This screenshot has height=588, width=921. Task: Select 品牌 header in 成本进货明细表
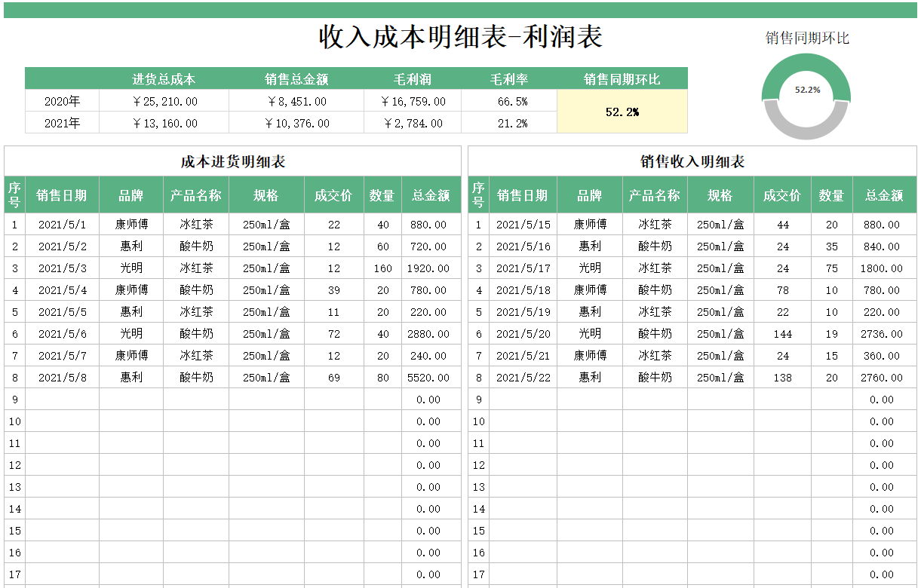pyautogui.click(x=131, y=195)
